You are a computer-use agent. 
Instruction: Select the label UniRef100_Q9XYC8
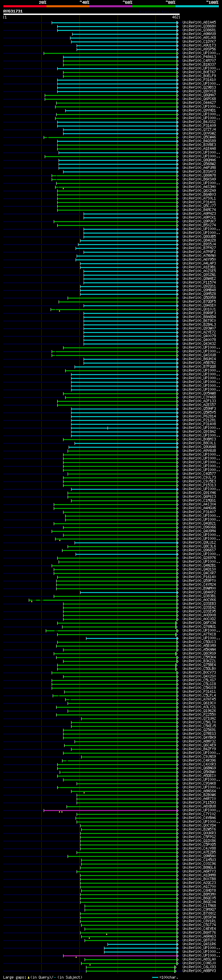point(199,92)
